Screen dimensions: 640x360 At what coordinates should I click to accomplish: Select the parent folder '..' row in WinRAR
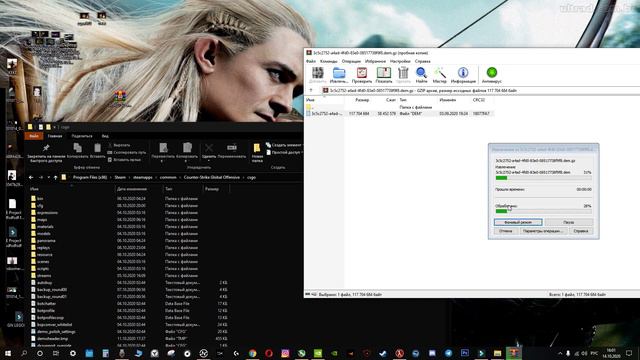(x=400, y=107)
